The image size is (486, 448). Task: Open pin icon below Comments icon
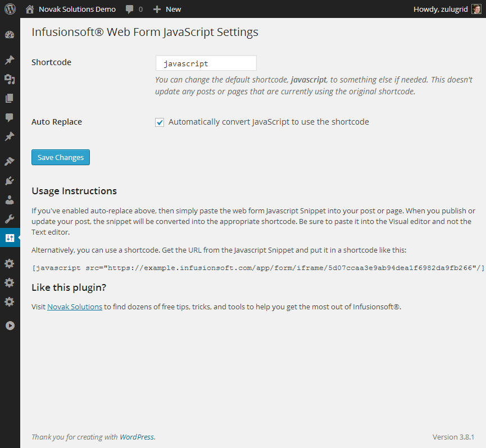point(10,136)
